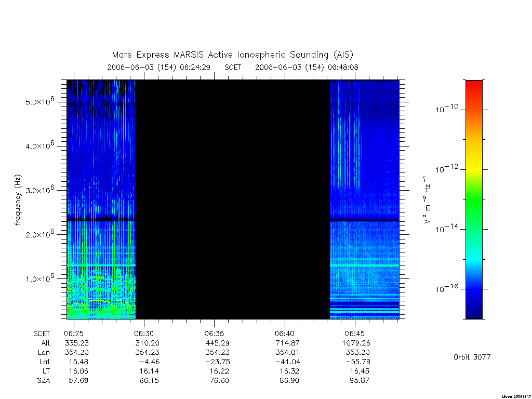This screenshot has width=532, height=399.
Task: Click the green region of the color bar
Action: (474, 203)
